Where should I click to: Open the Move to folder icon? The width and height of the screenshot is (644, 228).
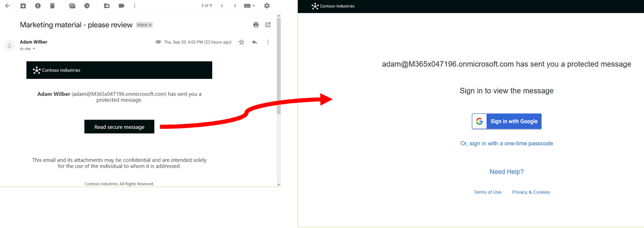[x=107, y=6]
